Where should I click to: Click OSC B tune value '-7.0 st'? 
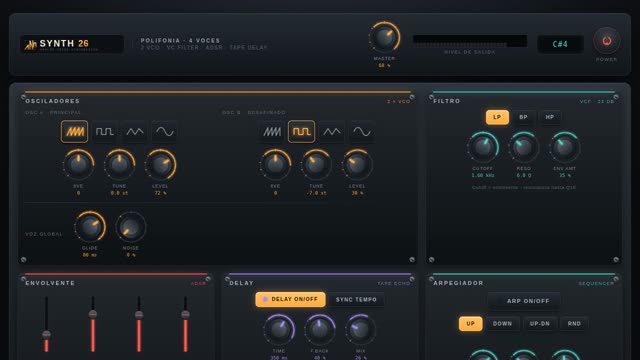coord(316,193)
